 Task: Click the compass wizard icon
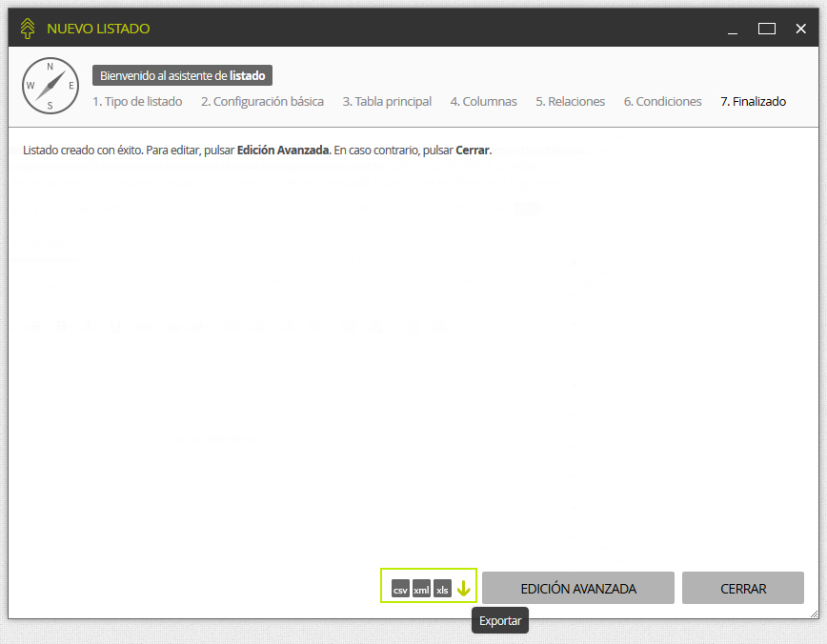tap(50, 86)
